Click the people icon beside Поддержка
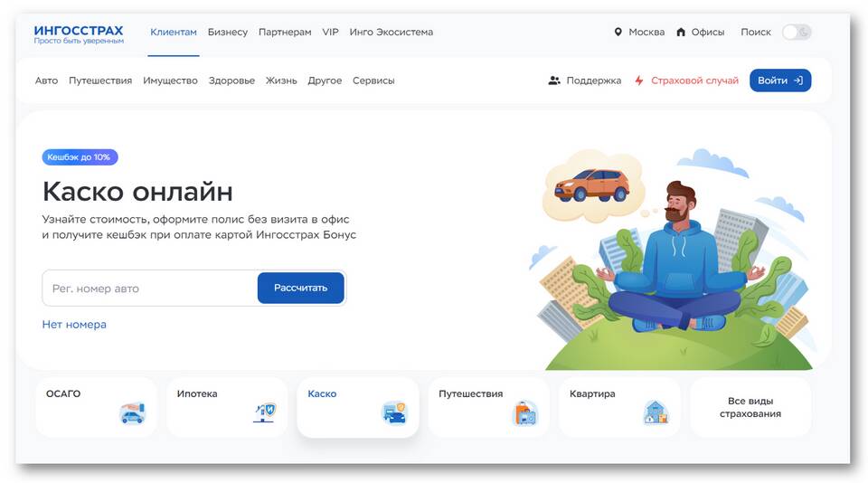 coord(554,80)
